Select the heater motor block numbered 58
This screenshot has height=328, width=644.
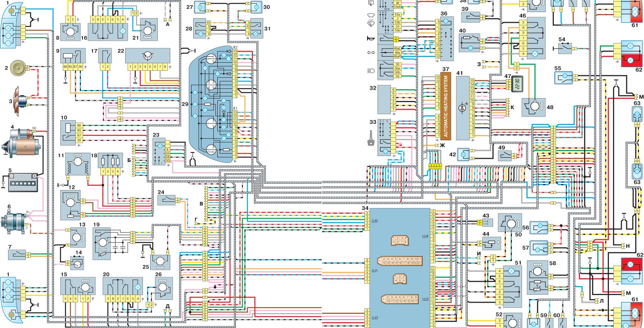tap(538, 277)
